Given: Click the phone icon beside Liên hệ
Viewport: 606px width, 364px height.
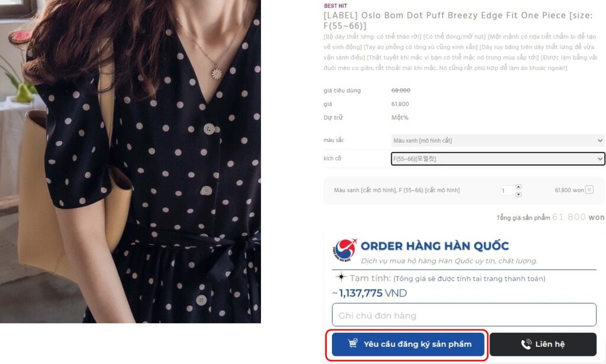Looking at the screenshot, I should click(x=526, y=344).
